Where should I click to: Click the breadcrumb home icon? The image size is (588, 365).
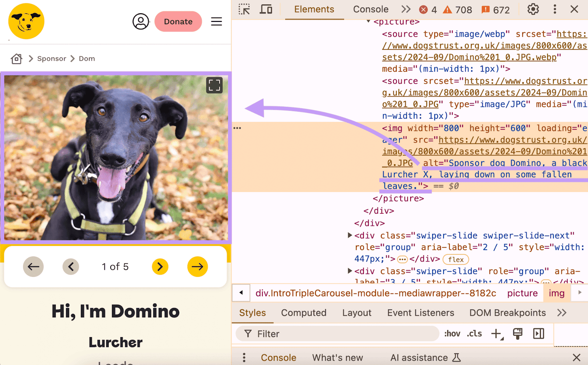(x=16, y=58)
